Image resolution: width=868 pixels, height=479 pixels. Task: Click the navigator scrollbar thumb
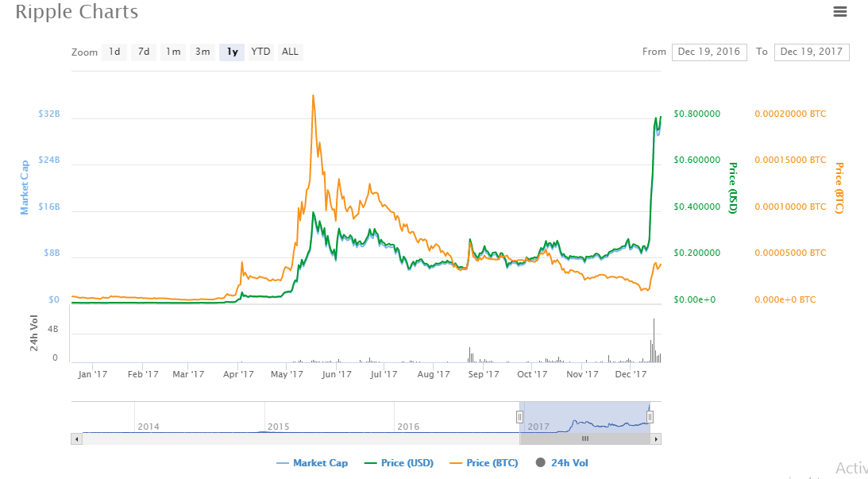click(585, 438)
